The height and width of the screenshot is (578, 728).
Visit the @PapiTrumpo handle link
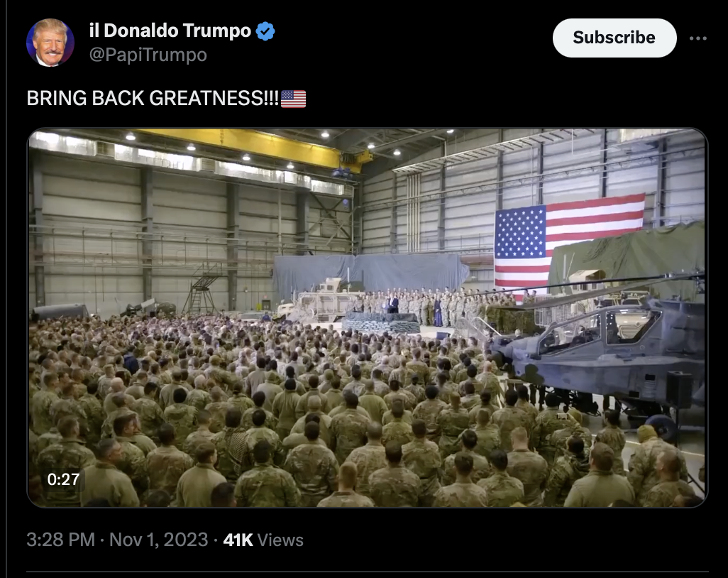[148, 55]
